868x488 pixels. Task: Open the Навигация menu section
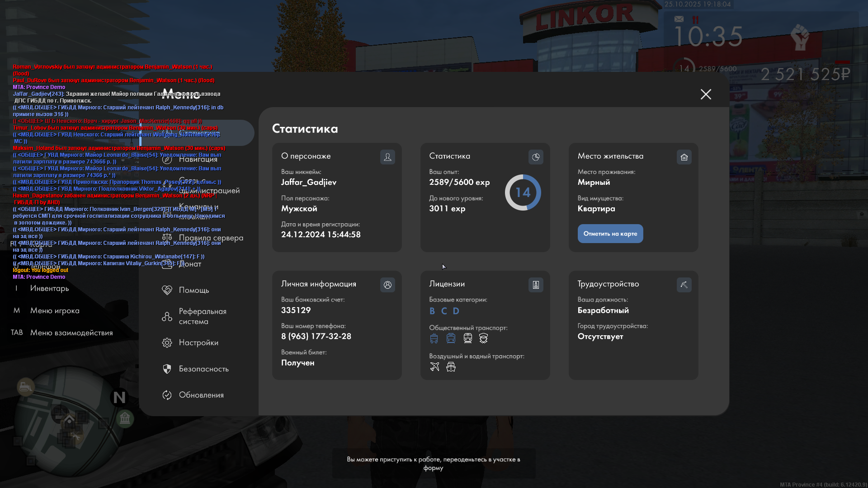click(x=198, y=159)
